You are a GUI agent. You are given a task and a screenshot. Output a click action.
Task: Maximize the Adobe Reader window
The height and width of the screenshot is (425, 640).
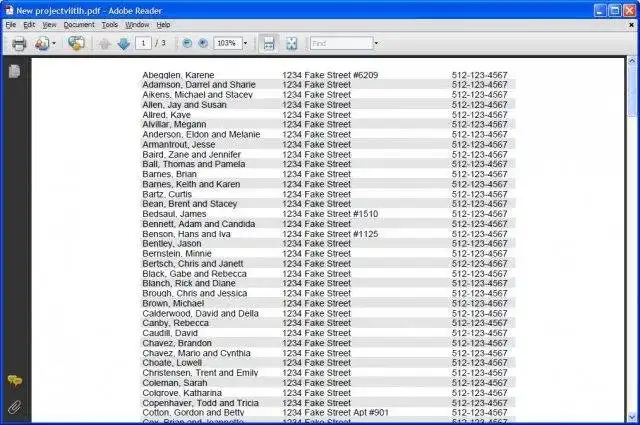pos(615,10)
